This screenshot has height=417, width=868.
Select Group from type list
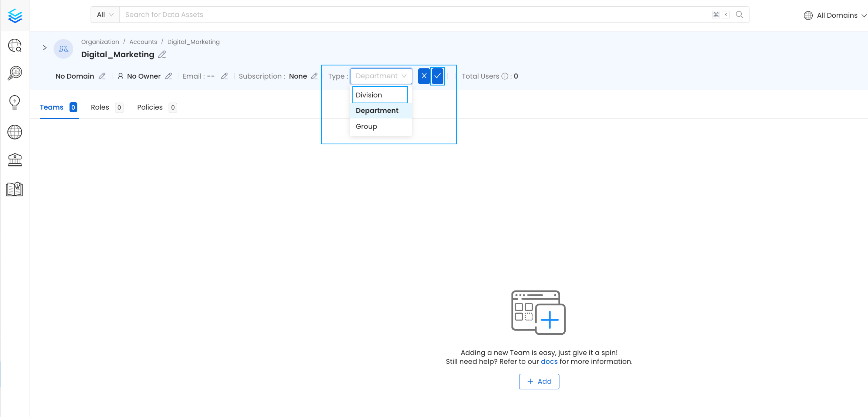click(x=381, y=126)
